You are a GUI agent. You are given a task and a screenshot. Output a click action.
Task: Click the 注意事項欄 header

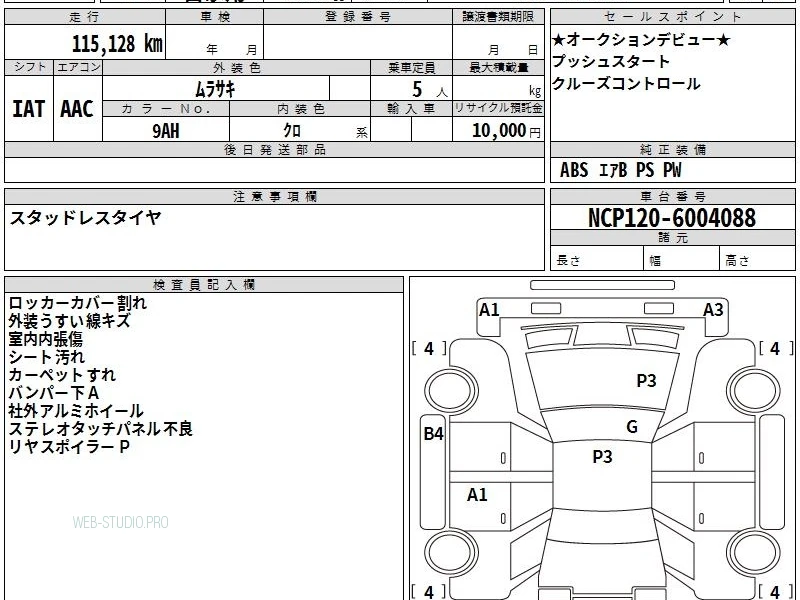[274, 196]
